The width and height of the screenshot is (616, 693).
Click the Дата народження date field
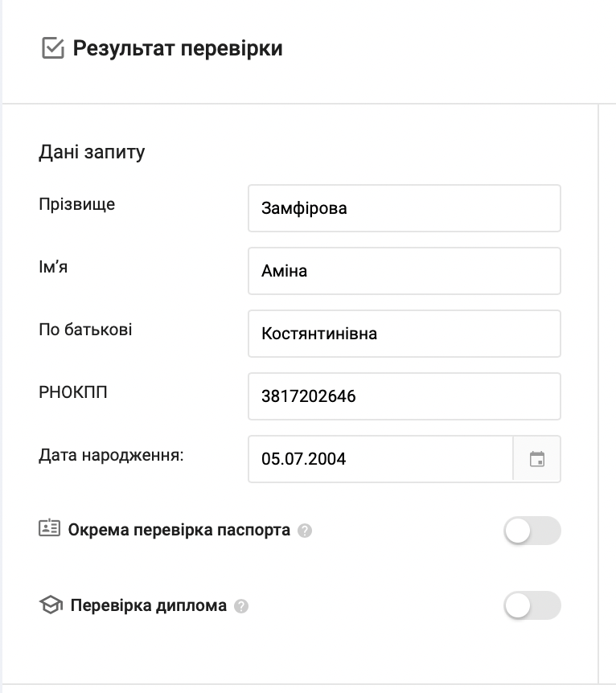pyautogui.click(x=380, y=459)
